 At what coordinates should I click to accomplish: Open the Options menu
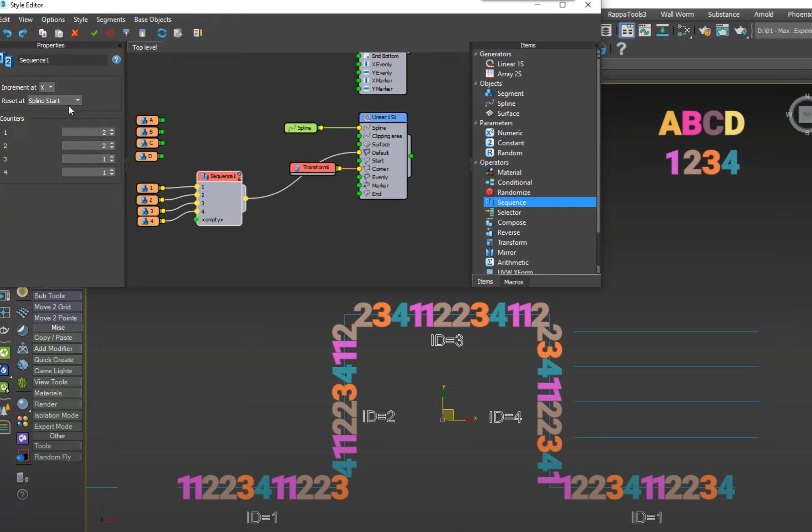(53, 19)
